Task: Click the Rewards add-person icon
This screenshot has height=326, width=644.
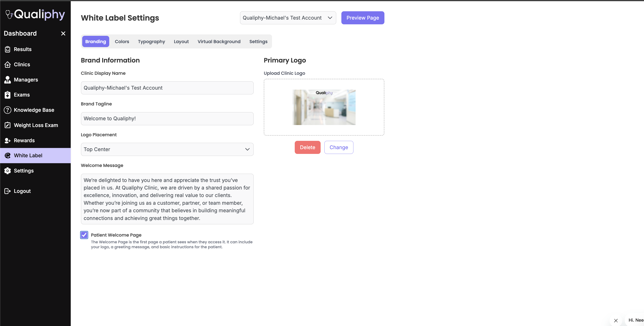Action: pos(8,140)
